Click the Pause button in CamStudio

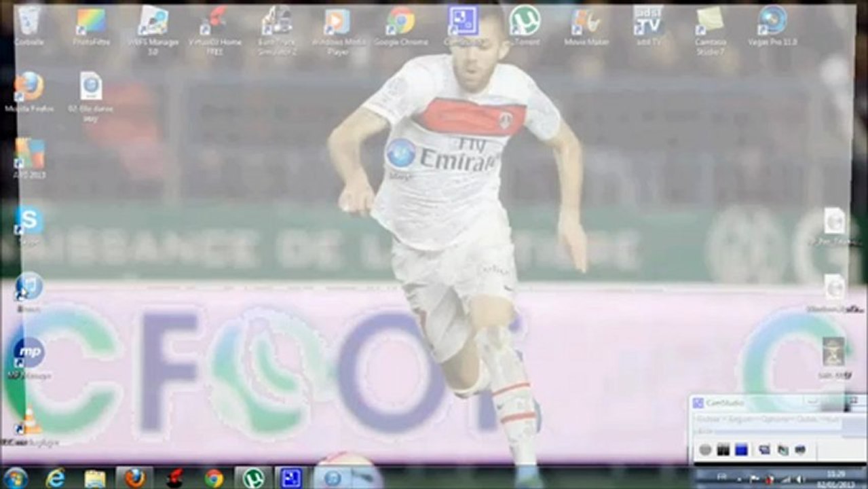tap(723, 449)
